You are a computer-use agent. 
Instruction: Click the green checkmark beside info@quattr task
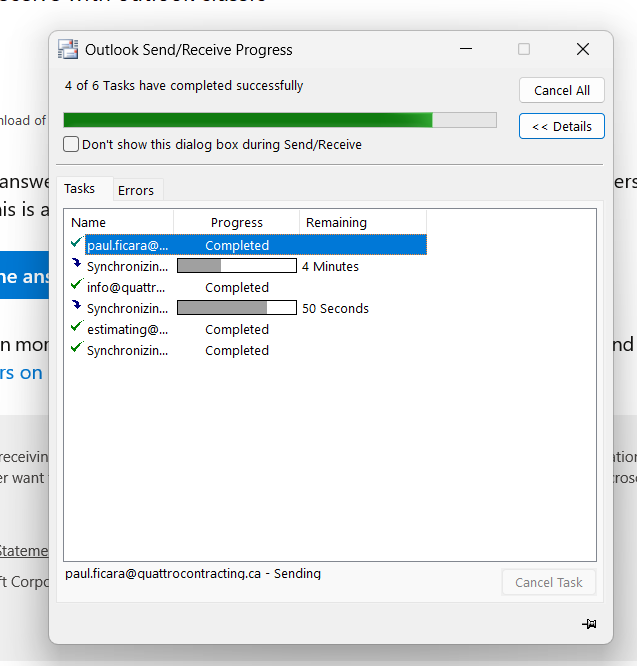click(77, 285)
